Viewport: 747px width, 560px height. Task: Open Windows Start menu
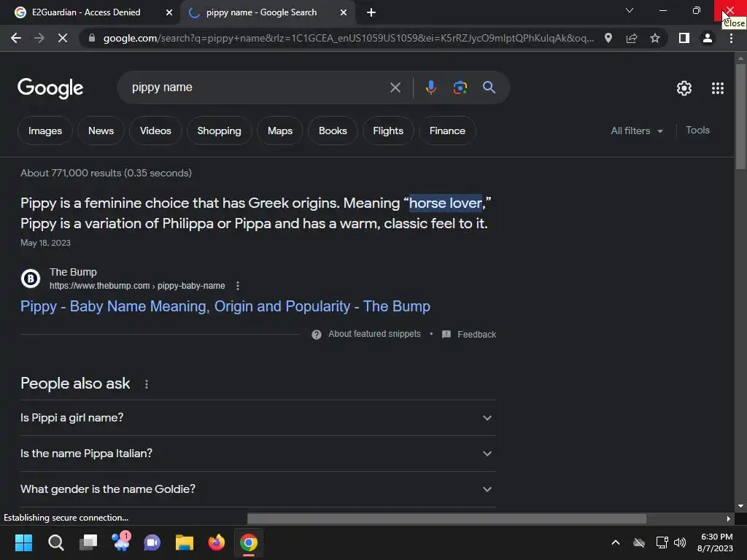coord(23,542)
